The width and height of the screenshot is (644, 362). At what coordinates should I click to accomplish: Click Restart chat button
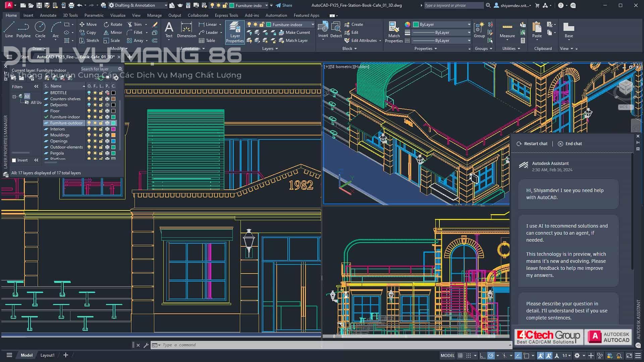click(x=532, y=144)
